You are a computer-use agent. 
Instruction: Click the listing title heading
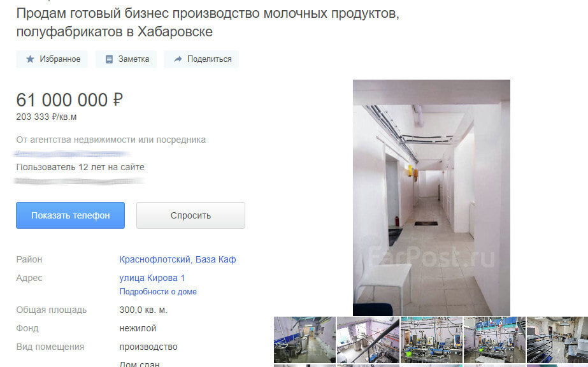click(208, 22)
